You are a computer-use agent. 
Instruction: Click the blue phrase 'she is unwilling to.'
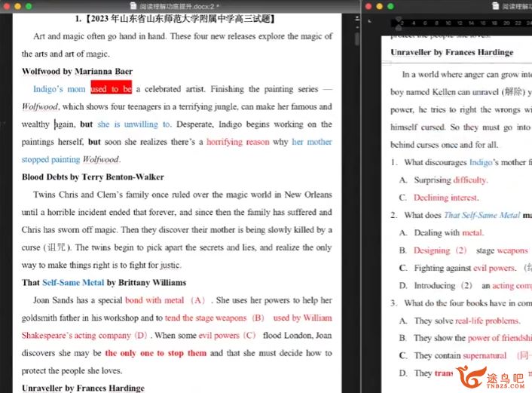pos(134,124)
